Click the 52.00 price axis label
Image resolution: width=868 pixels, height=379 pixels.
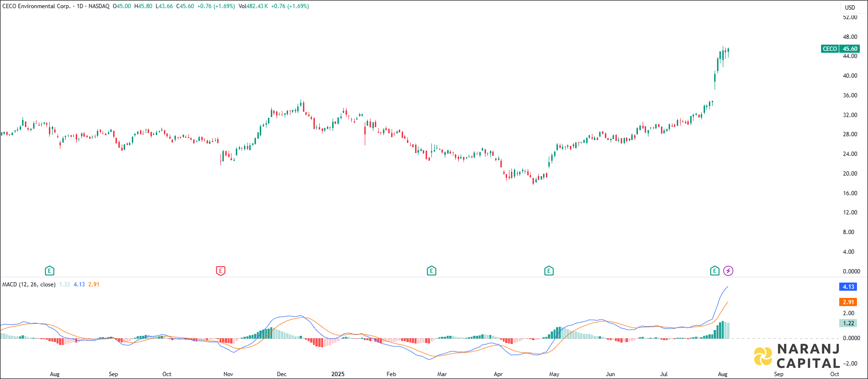850,17
